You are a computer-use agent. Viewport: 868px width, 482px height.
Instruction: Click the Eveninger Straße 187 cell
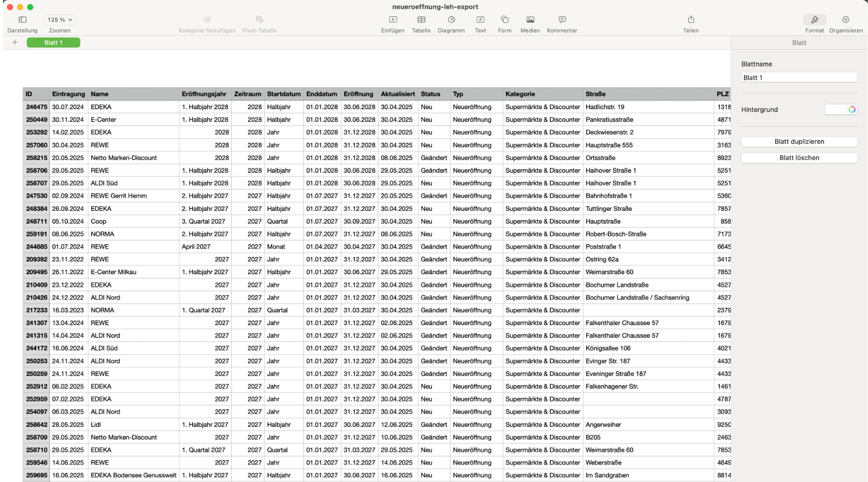648,374
